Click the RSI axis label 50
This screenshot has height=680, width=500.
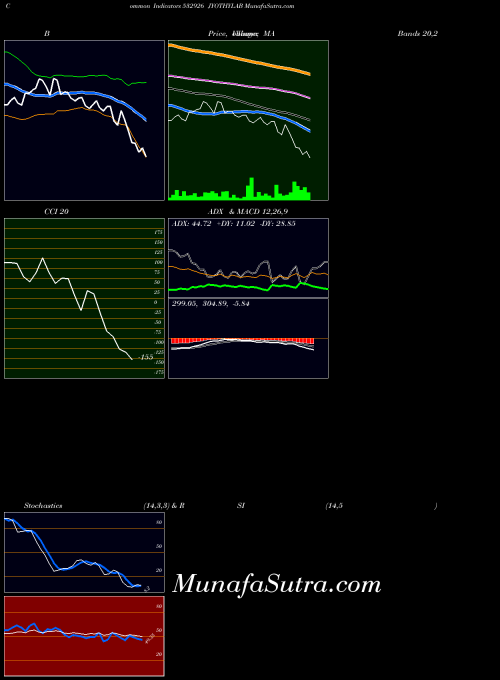[159, 630]
